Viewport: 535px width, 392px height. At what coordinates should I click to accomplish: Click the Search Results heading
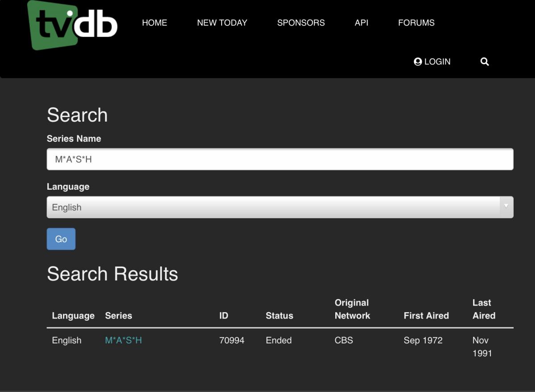[112, 274]
